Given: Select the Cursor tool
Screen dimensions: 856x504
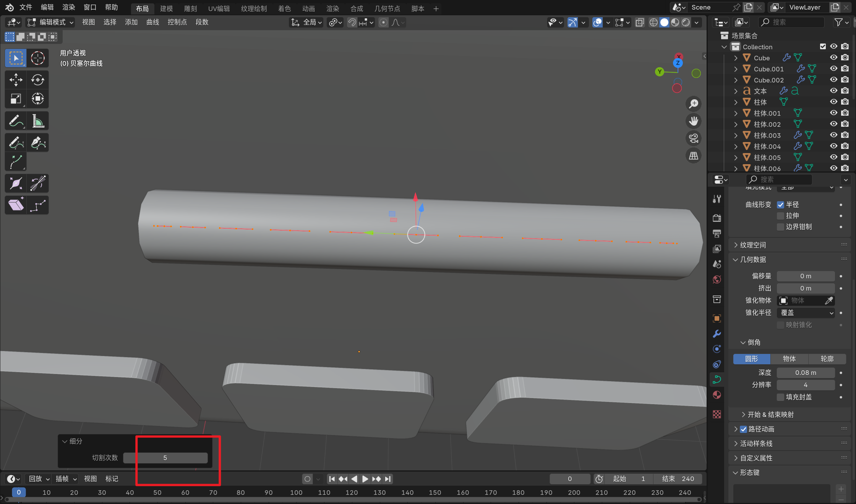Looking at the screenshot, I should (37, 58).
